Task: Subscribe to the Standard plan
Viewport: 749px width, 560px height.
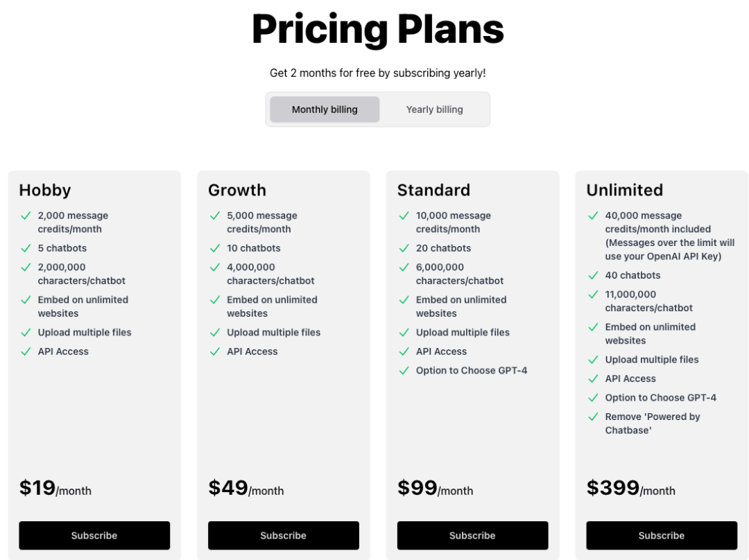Action: tap(472, 536)
